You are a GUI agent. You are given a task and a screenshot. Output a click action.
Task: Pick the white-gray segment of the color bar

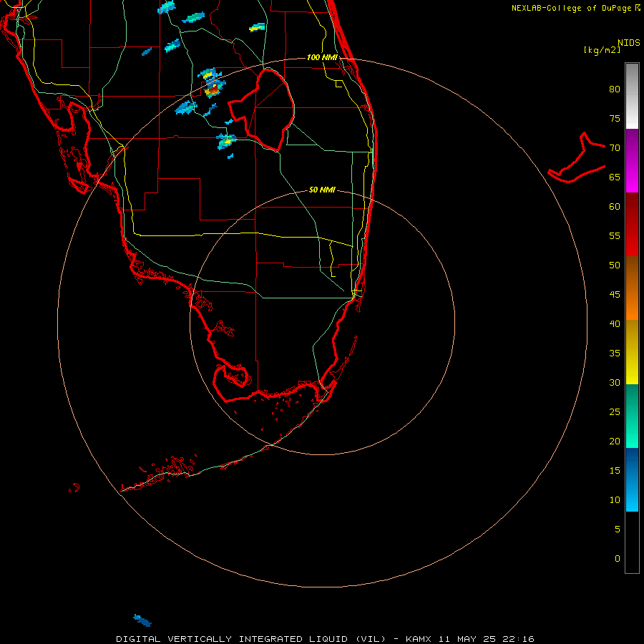632,96
